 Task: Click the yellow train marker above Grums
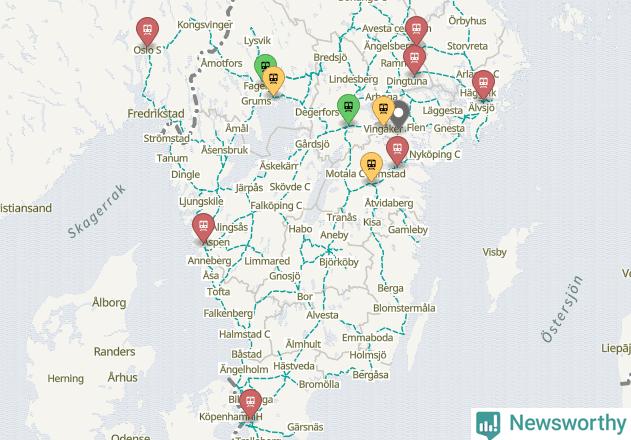point(274,79)
